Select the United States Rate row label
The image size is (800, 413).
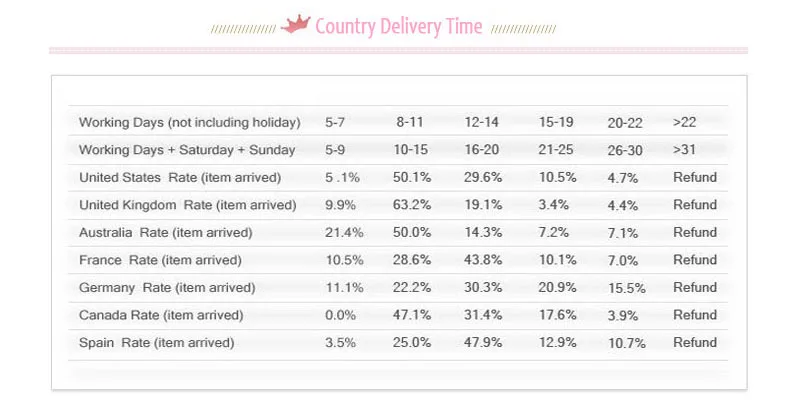180,178
